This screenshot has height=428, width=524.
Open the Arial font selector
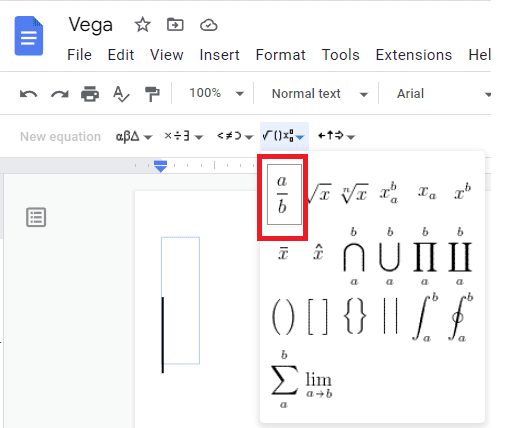pos(443,94)
